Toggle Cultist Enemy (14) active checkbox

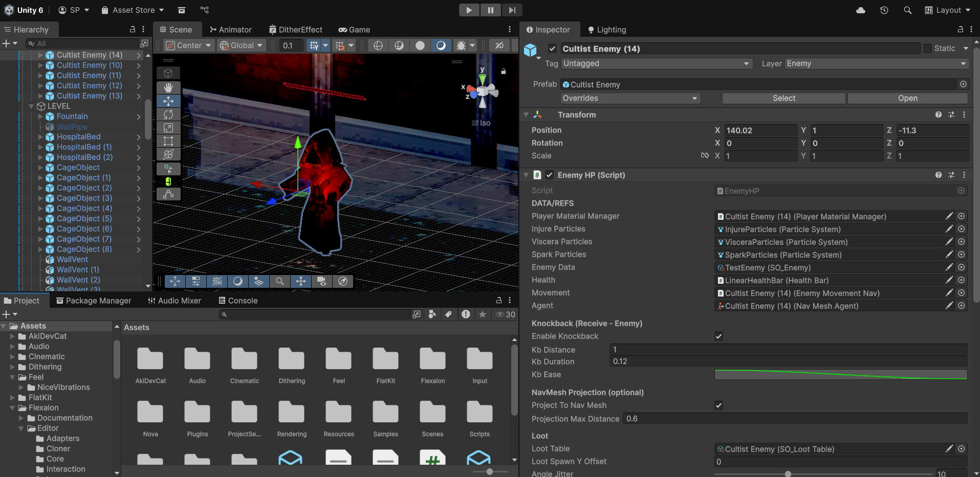click(552, 49)
